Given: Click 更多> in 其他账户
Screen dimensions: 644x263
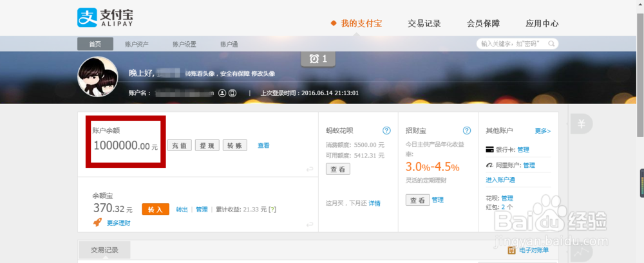Looking at the screenshot, I should pyautogui.click(x=543, y=131).
